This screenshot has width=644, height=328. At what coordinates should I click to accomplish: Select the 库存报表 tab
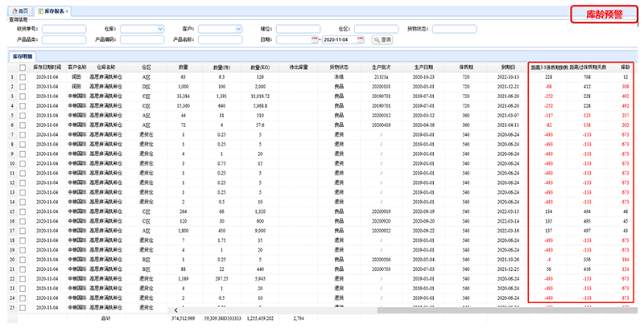[x=53, y=11]
